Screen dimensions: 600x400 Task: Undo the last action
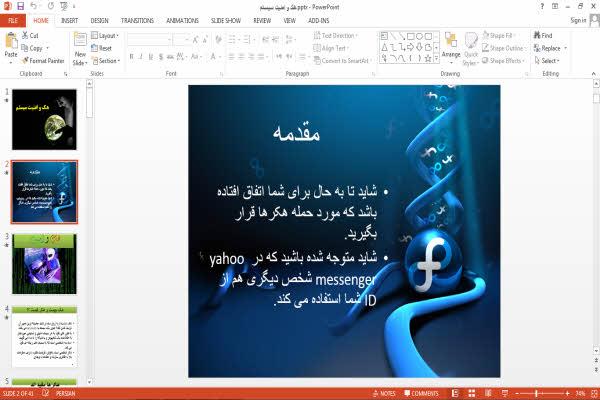[34, 6]
